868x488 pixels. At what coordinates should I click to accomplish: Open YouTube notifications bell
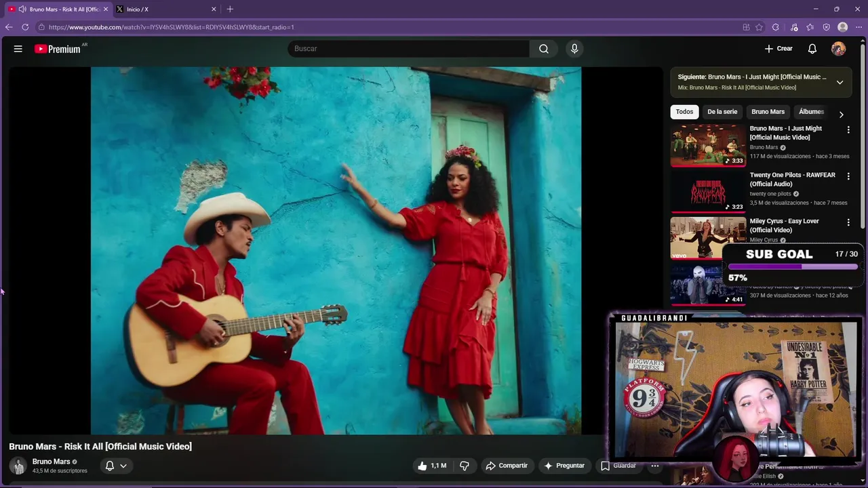click(812, 49)
